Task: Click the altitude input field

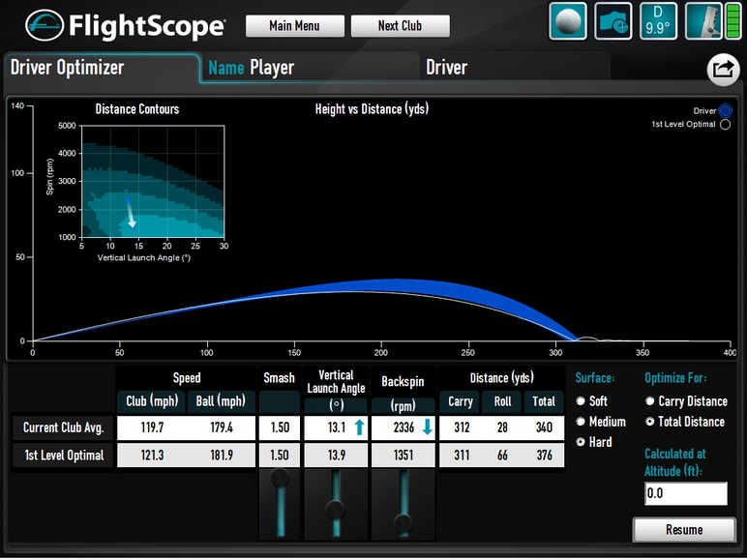Action: pos(686,493)
